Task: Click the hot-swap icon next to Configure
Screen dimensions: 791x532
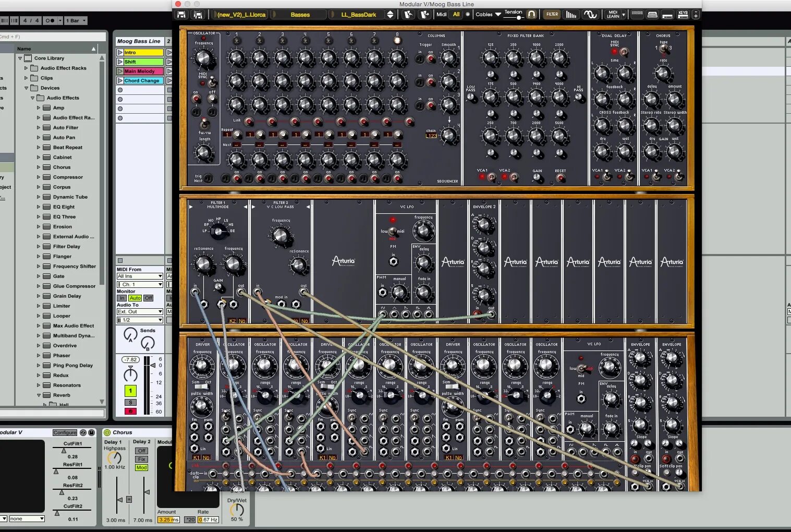Action: 83,432
